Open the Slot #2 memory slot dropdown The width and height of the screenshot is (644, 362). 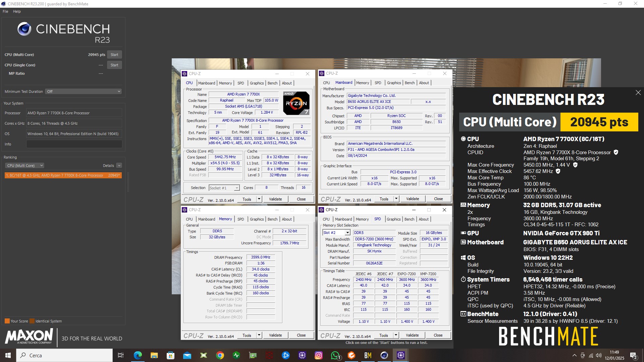click(x=336, y=233)
